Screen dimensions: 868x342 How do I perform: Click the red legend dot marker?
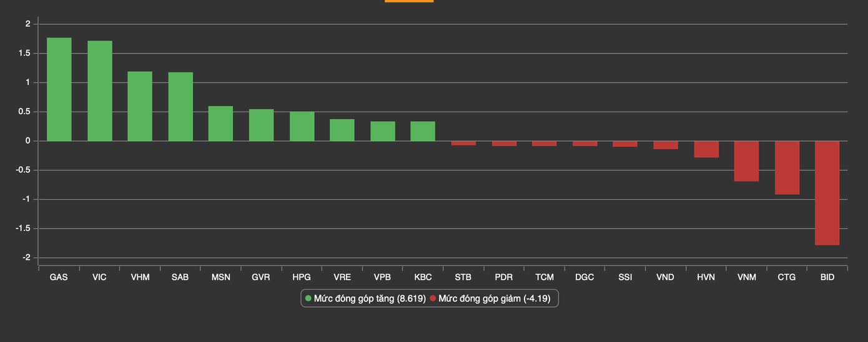tap(433, 299)
